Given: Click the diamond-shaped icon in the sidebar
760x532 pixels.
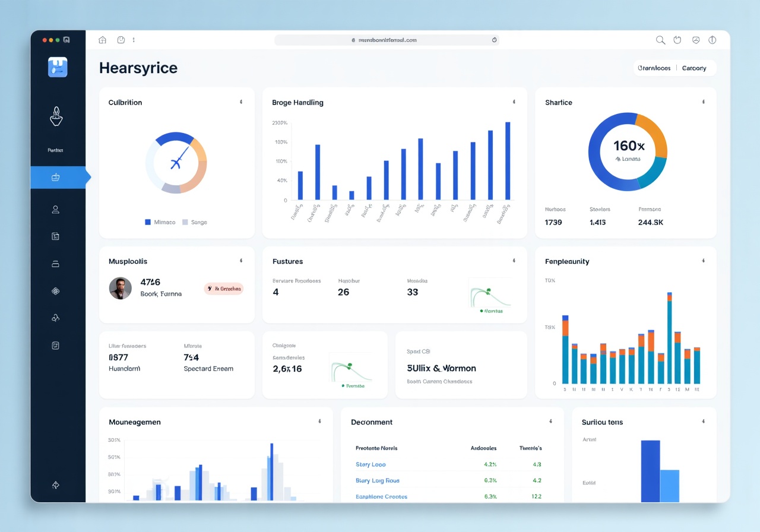Looking at the screenshot, I should (55, 291).
